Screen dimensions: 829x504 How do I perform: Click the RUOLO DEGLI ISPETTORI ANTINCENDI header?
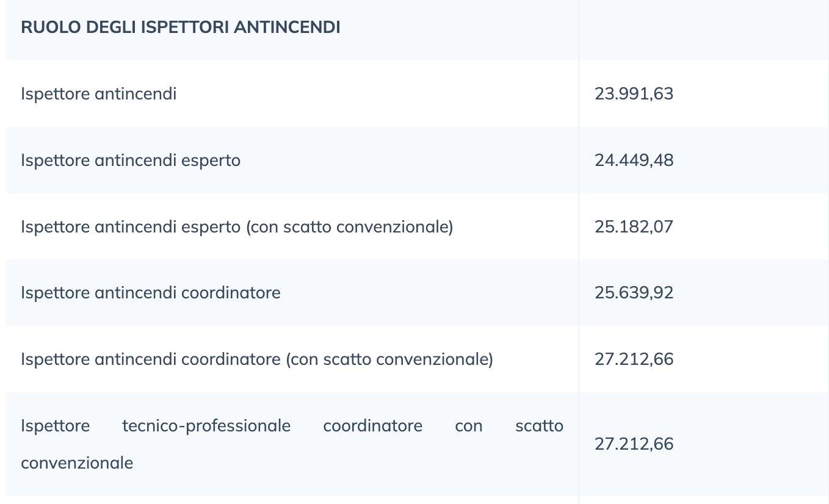181,27
